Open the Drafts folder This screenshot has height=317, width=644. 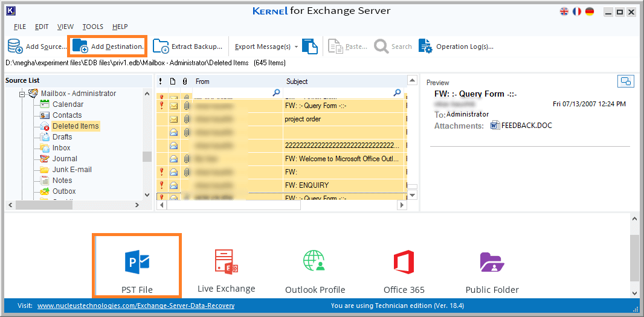click(62, 137)
